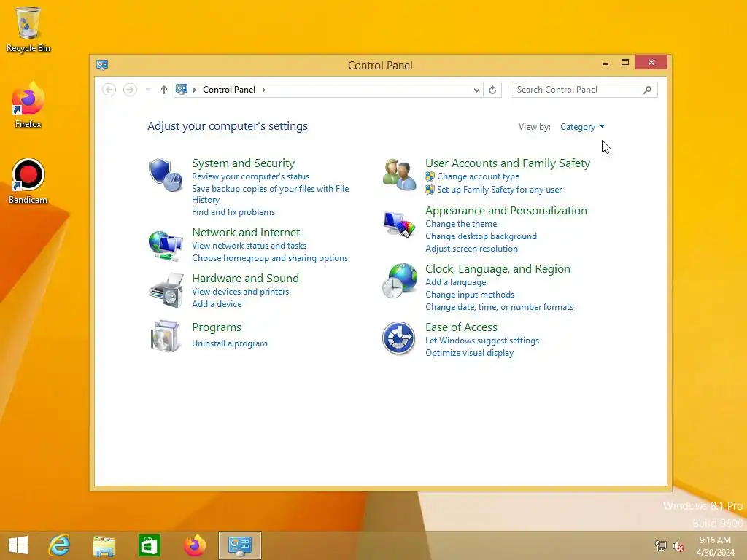
Task: Expand the chevron before Control Panel breadcrumb
Action: click(x=194, y=90)
